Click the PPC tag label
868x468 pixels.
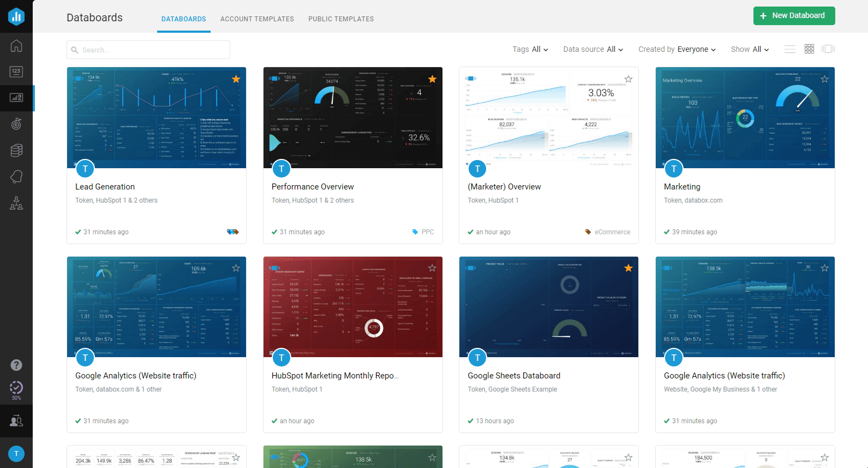coord(428,232)
